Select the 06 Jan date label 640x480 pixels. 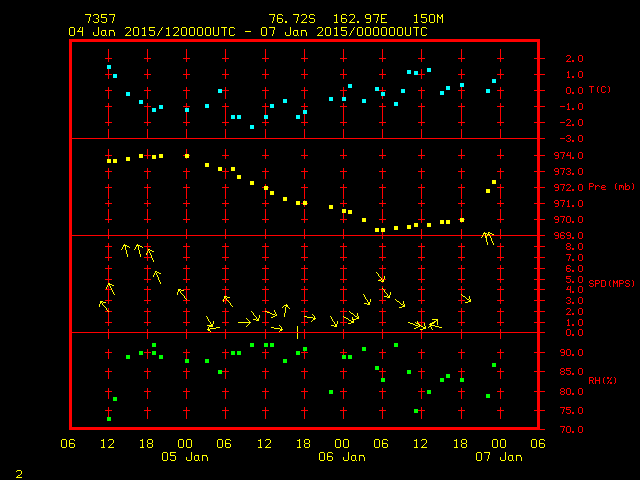pos(341,456)
